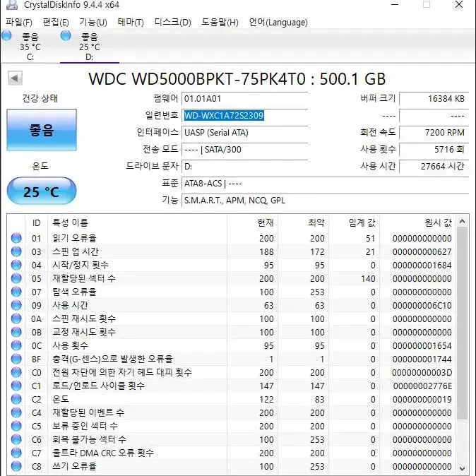This screenshot has height=476, width=476.
Task: Click the features field S.M.A.R.T., APM, NCQ, GPL
Action: [326, 201]
